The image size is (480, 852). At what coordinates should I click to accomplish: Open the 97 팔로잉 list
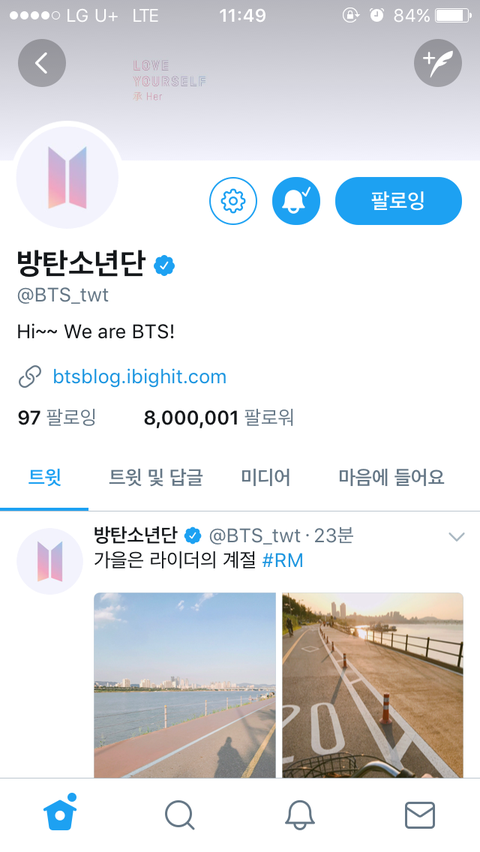[57, 418]
